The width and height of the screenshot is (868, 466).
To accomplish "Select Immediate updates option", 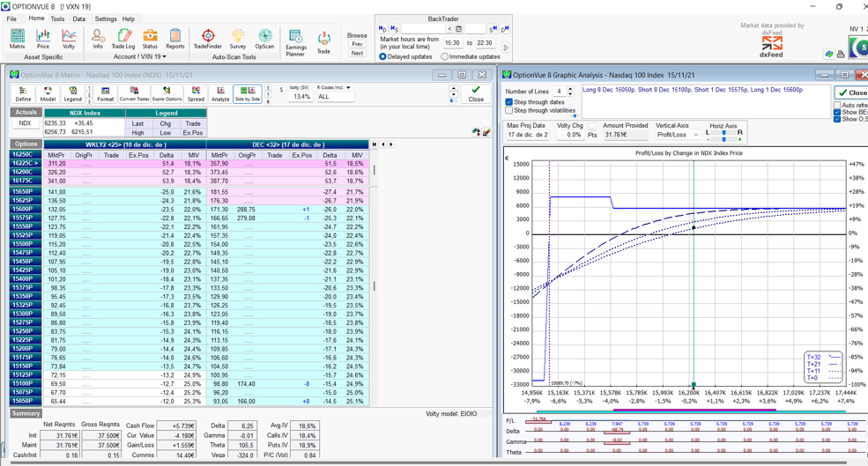I will pyautogui.click(x=444, y=56).
